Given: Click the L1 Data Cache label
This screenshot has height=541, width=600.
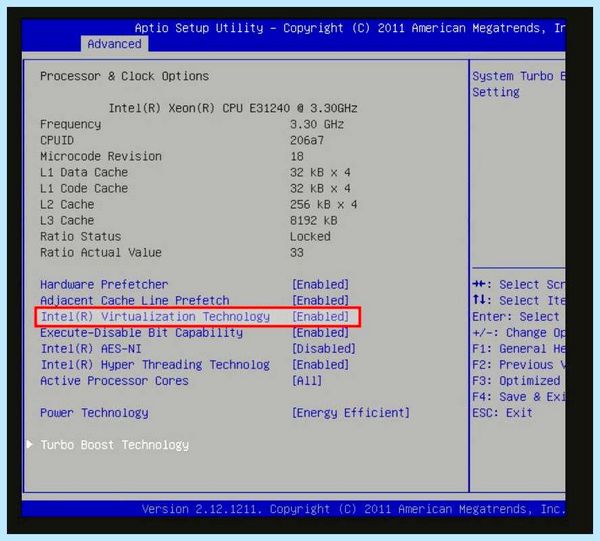Looking at the screenshot, I should point(84,173).
